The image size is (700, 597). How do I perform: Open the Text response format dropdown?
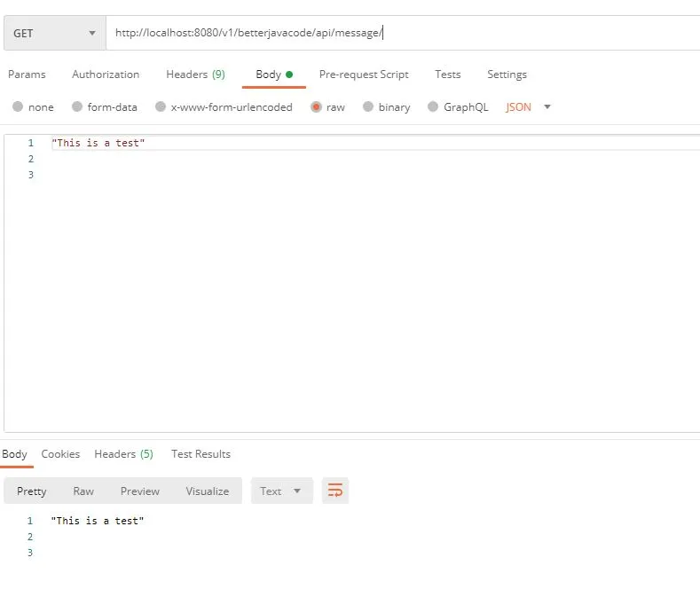coord(281,491)
